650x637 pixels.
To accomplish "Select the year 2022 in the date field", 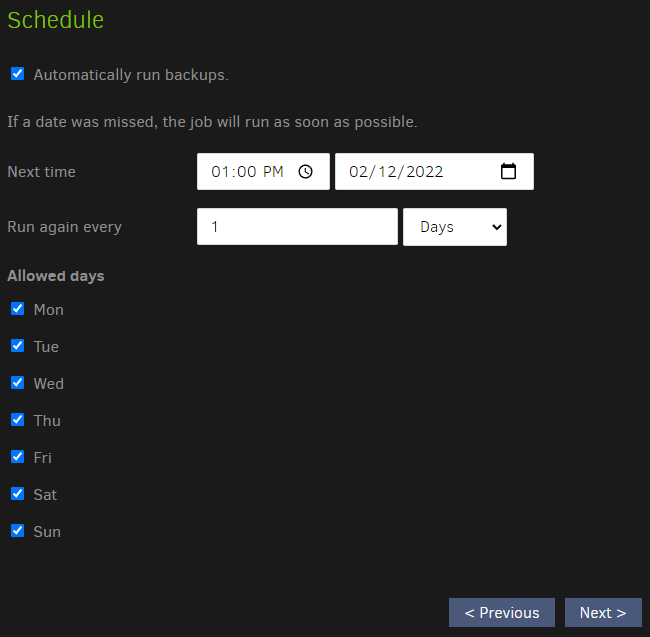I will click(x=425, y=172).
